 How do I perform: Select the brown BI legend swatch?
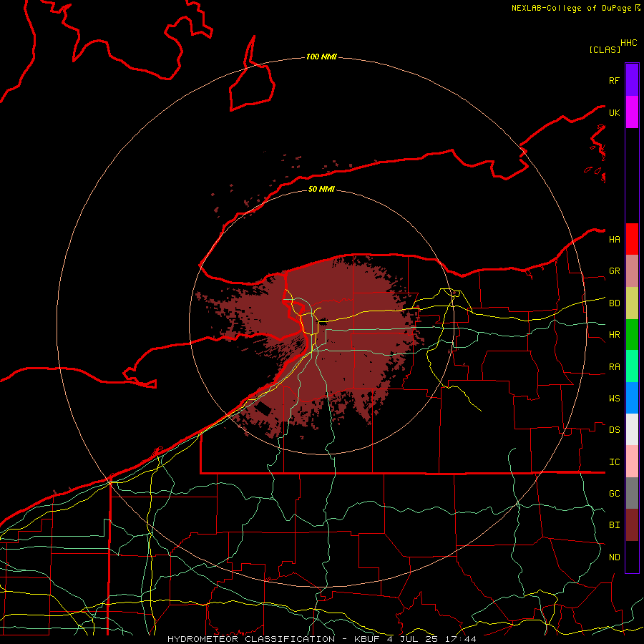point(632,525)
